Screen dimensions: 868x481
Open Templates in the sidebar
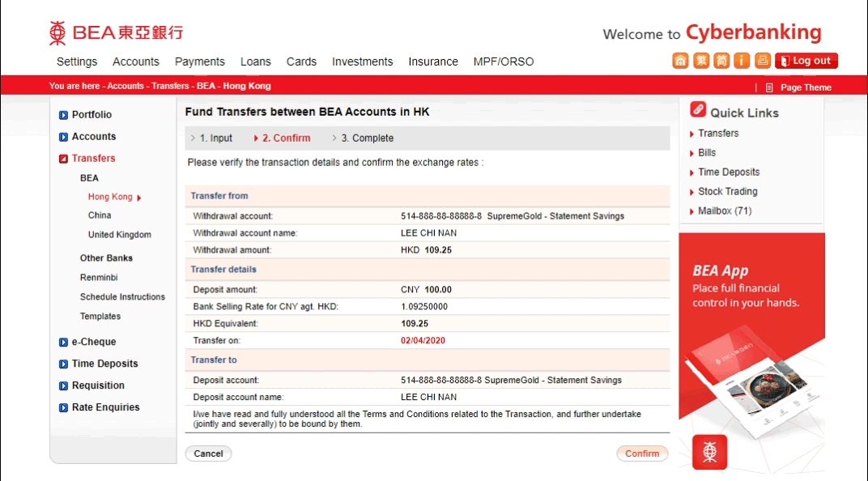pos(100,316)
